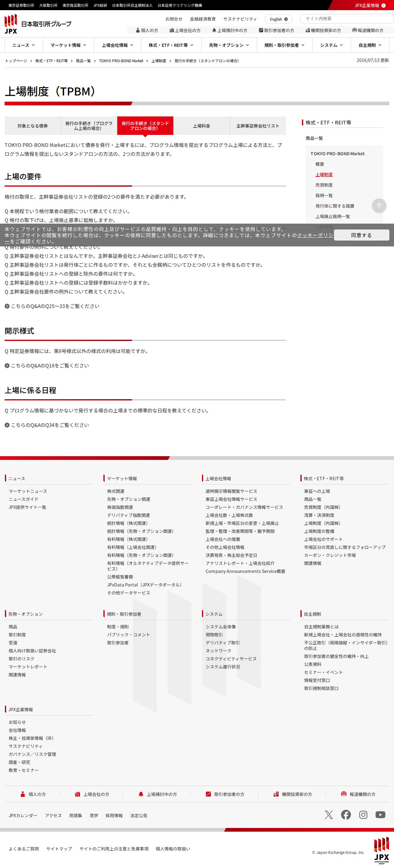Open the サステナビリティ header link
Image resolution: width=394 pixels, height=868 pixels.
[240, 19]
